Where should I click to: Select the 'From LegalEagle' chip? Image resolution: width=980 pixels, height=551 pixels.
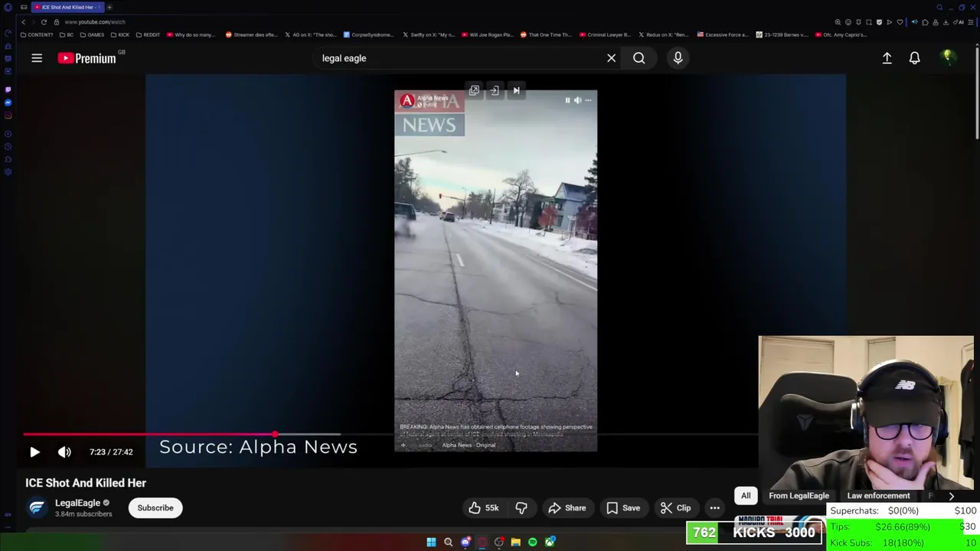tap(799, 496)
